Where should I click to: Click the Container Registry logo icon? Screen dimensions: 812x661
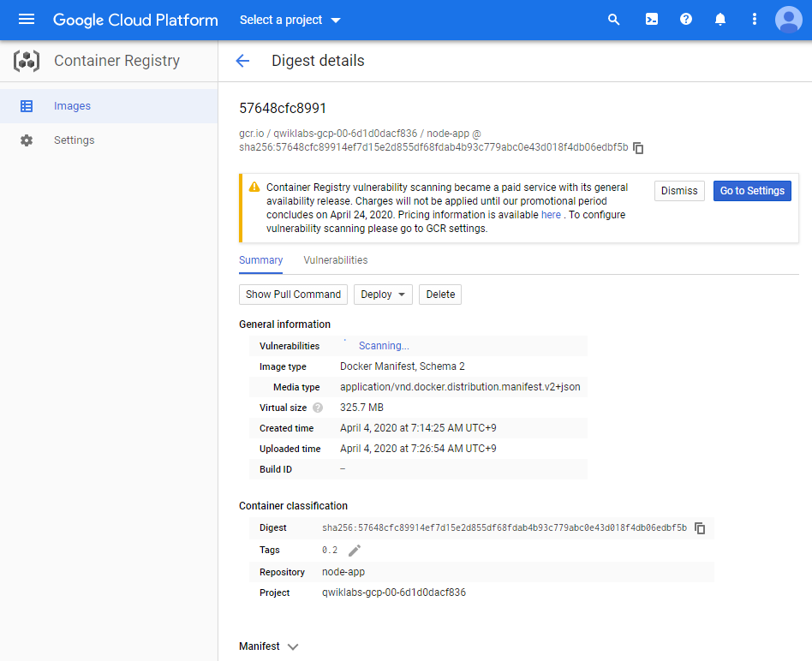coord(27,61)
